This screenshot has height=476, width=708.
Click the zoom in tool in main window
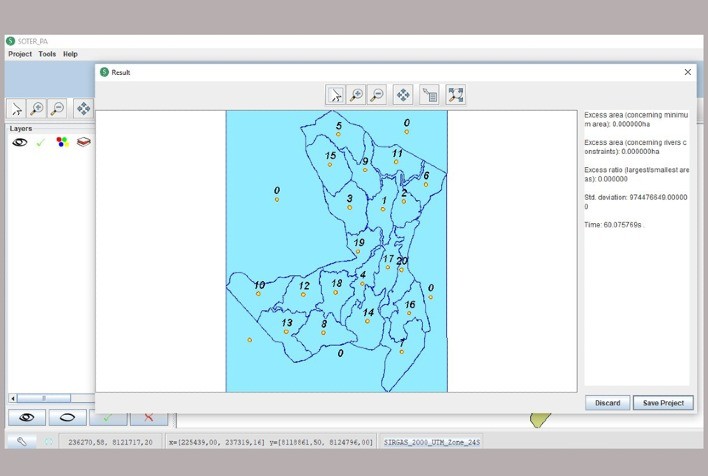coord(37,109)
